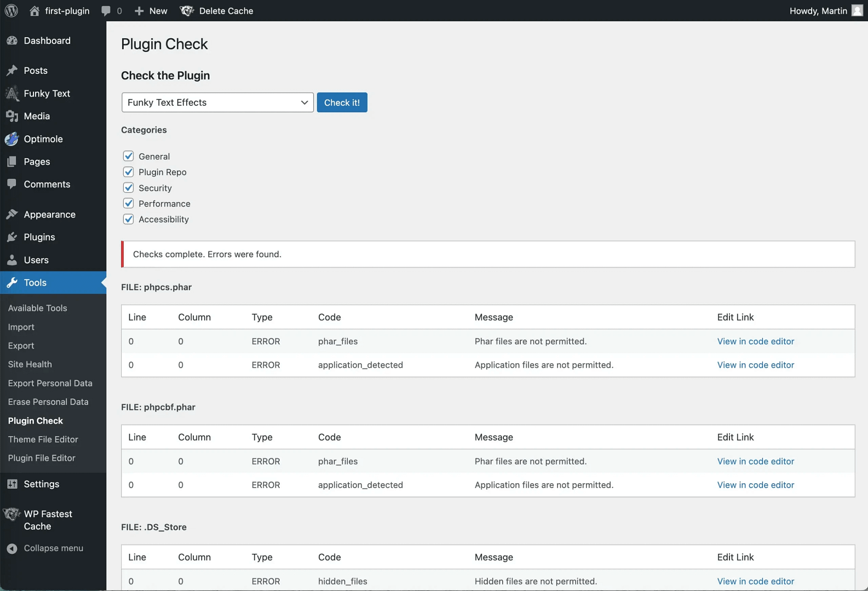Go to Plugin File Editor submenu item

coord(42,458)
